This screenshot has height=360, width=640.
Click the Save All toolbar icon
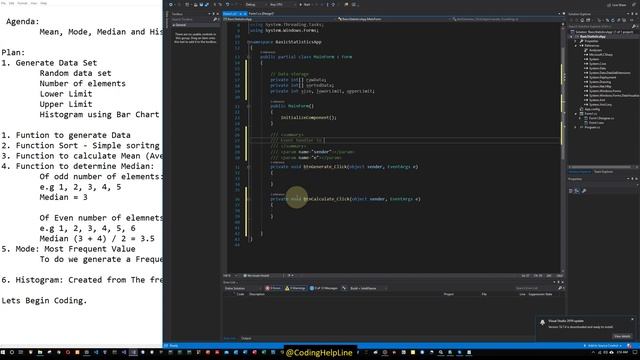[207, 4]
